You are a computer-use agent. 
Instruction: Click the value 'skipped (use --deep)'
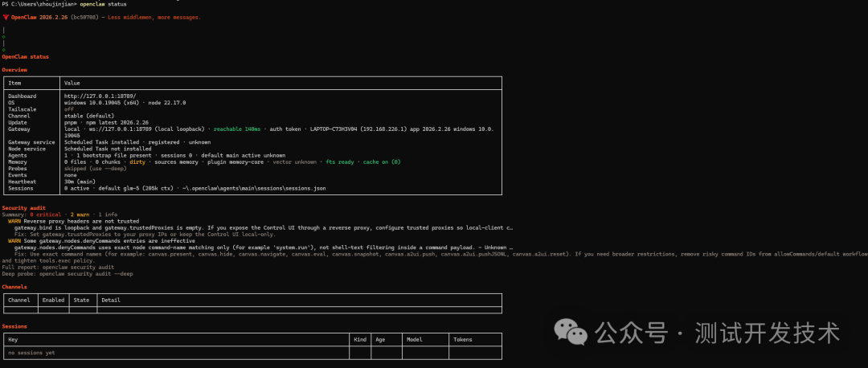95,169
